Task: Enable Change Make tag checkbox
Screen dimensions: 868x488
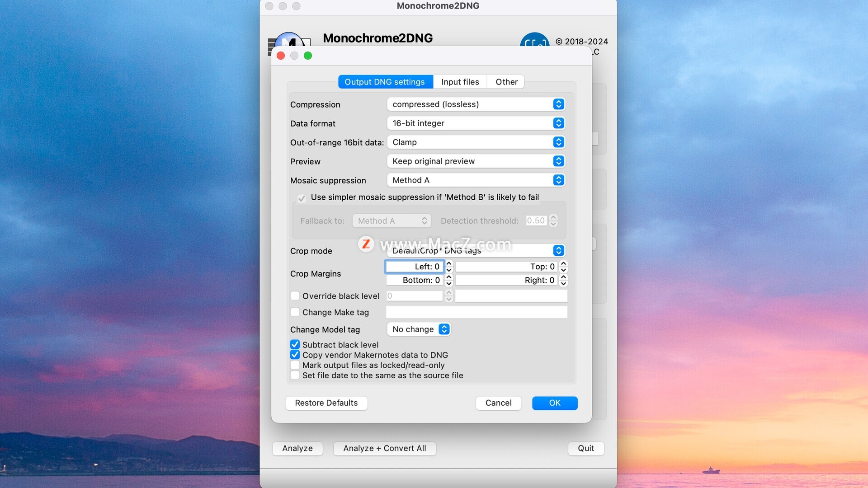Action: 295,312
